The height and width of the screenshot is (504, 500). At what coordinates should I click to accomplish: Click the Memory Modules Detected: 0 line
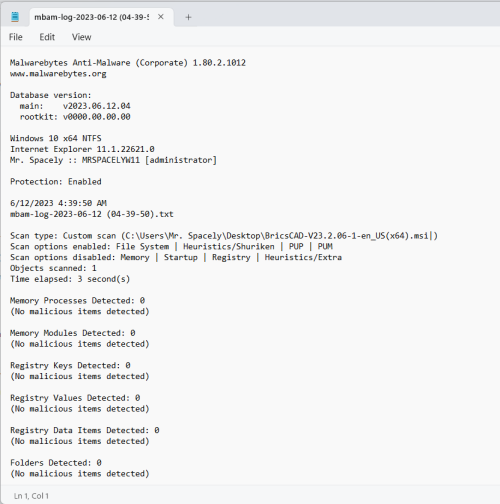point(73,333)
